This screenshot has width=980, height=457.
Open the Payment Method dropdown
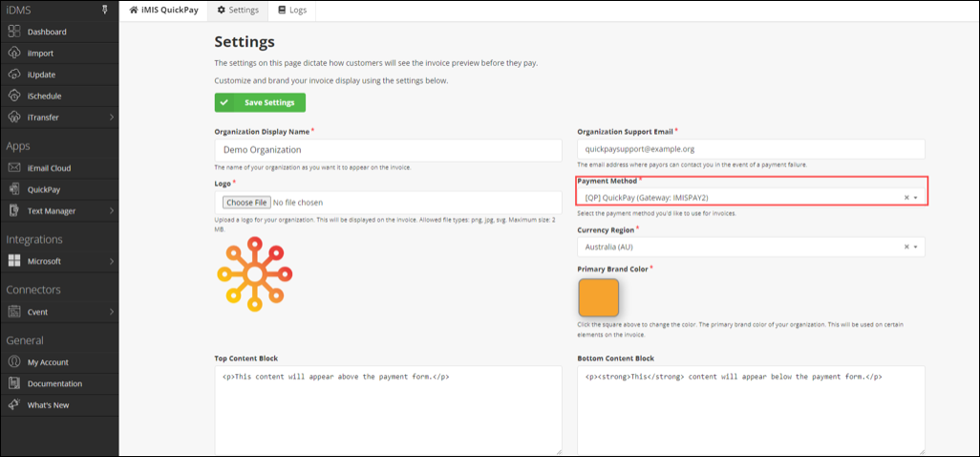pos(915,198)
